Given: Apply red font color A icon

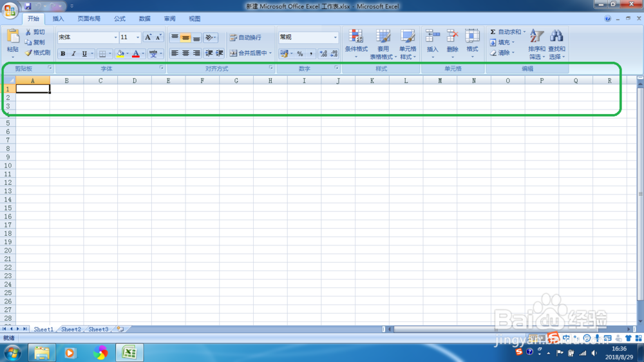Looking at the screenshot, I should click(x=136, y=53).
